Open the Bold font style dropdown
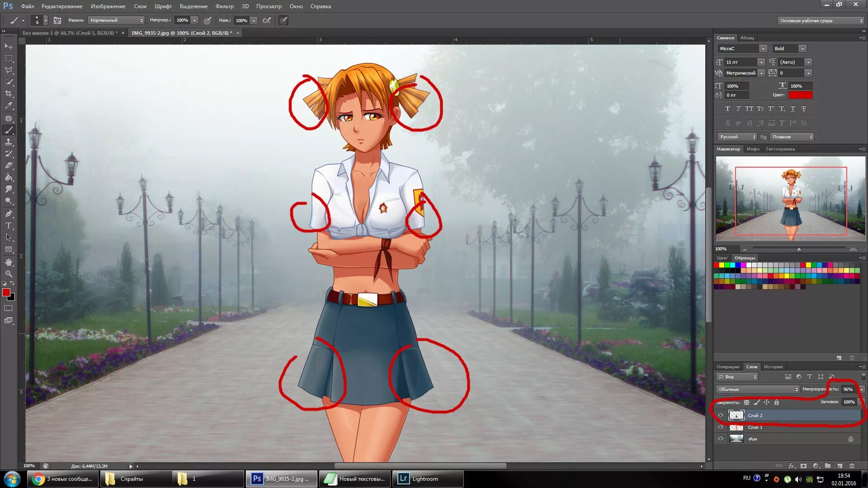868x488 pixels. (789, 48)
